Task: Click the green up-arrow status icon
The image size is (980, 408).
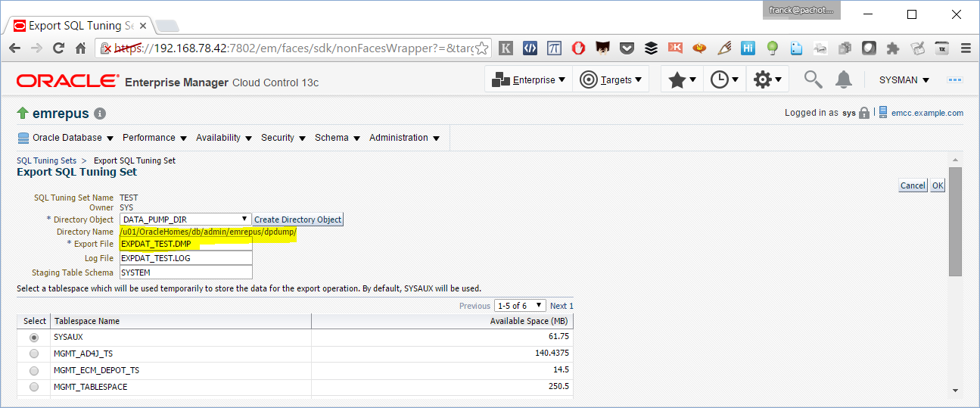Action: click(x=23, y=114)
